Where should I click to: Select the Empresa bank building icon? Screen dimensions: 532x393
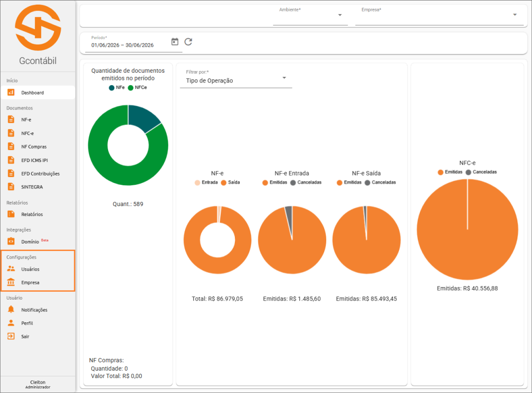(11, 282)
